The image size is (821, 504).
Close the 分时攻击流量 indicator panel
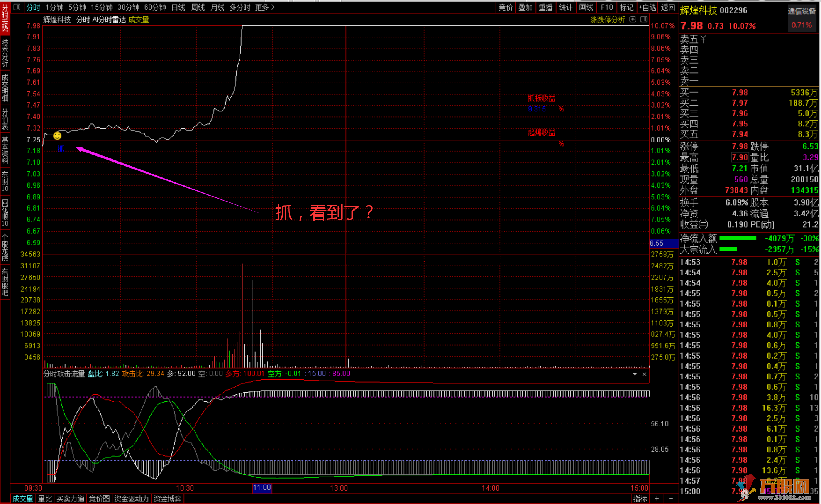coord(644,374)
